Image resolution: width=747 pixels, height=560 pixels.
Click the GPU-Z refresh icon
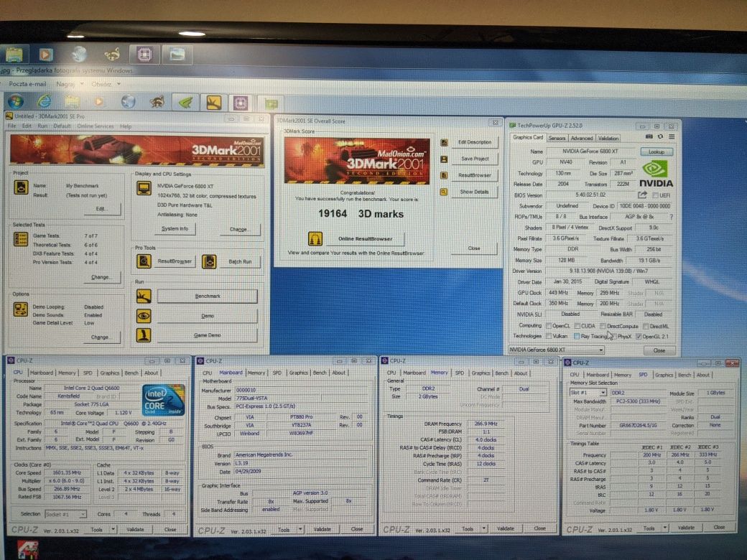click(x=660, y=136)
